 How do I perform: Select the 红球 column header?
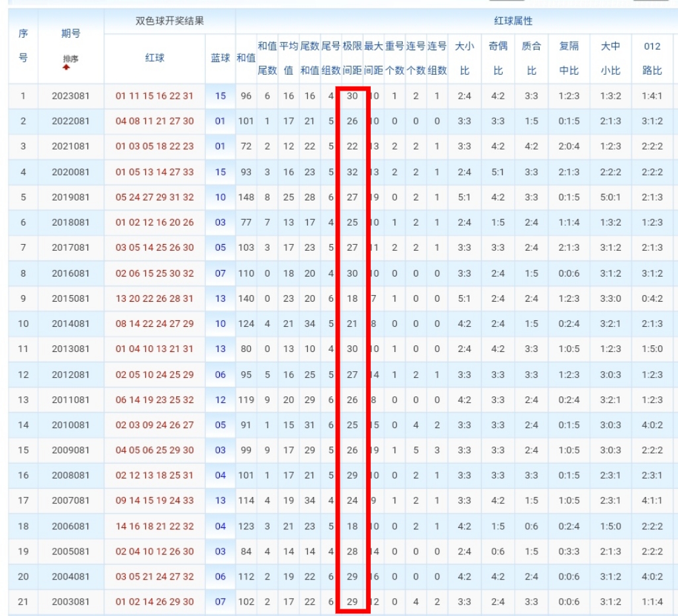click(x=154, y=58)
